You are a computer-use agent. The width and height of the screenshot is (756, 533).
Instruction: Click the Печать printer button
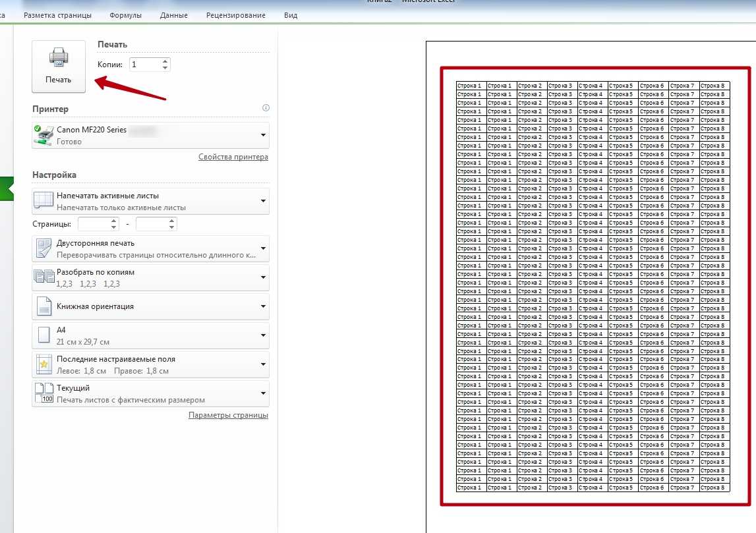(59, 66)
